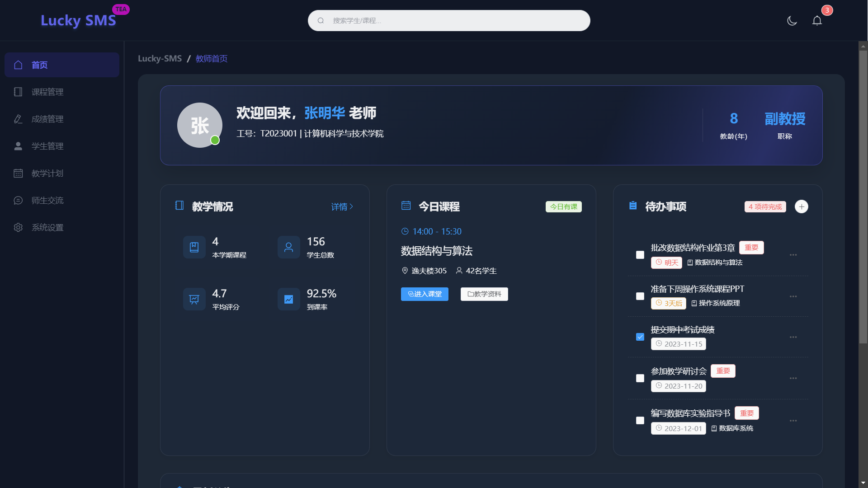Click the add to-do plus icon
Viewport: 868px width, 488px height.
tap(801, 206)
